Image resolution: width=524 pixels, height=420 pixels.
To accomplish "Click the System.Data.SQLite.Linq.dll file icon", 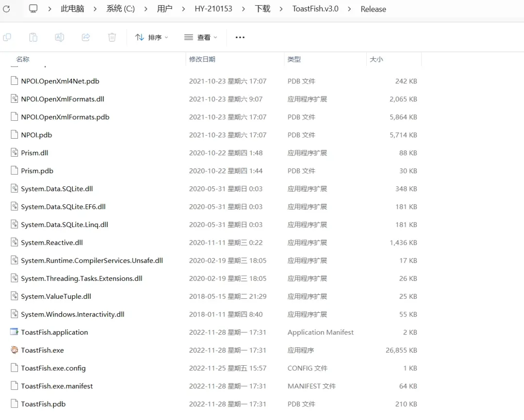I will (15, 225).
